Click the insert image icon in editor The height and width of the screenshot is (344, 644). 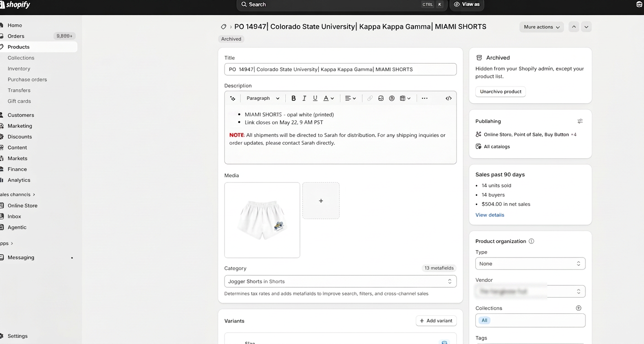381,98
